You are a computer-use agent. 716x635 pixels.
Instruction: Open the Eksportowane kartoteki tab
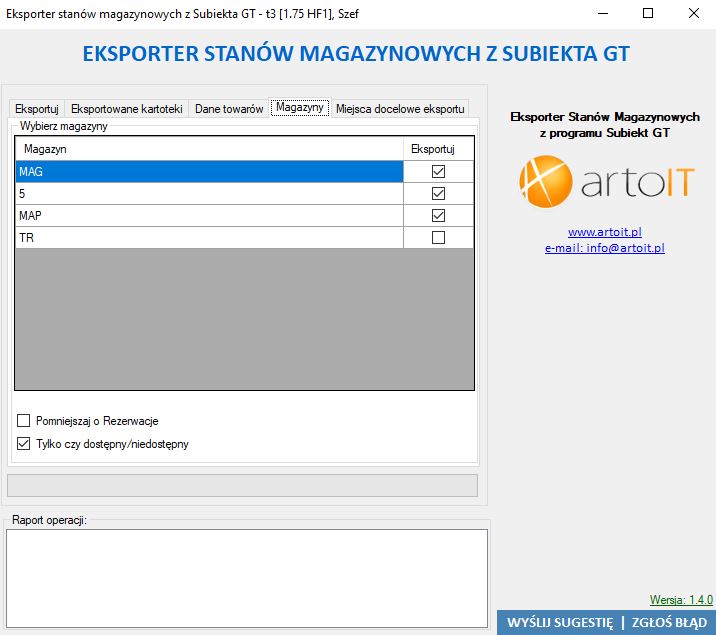tap(126, 108)
